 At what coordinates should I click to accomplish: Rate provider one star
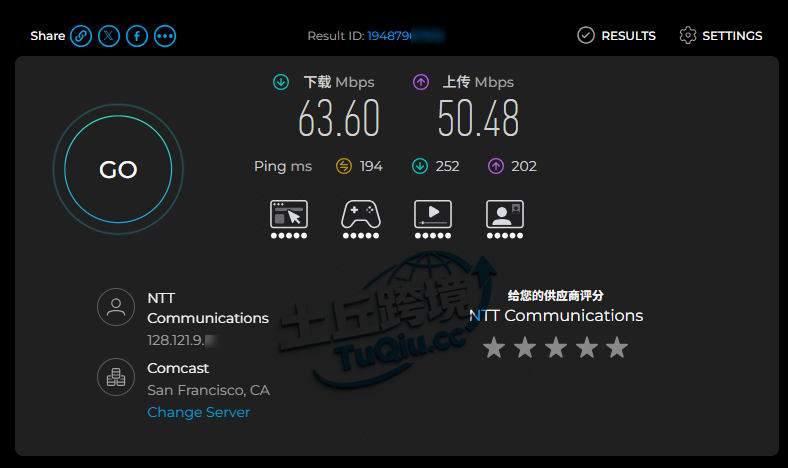(x=494, y=347)
